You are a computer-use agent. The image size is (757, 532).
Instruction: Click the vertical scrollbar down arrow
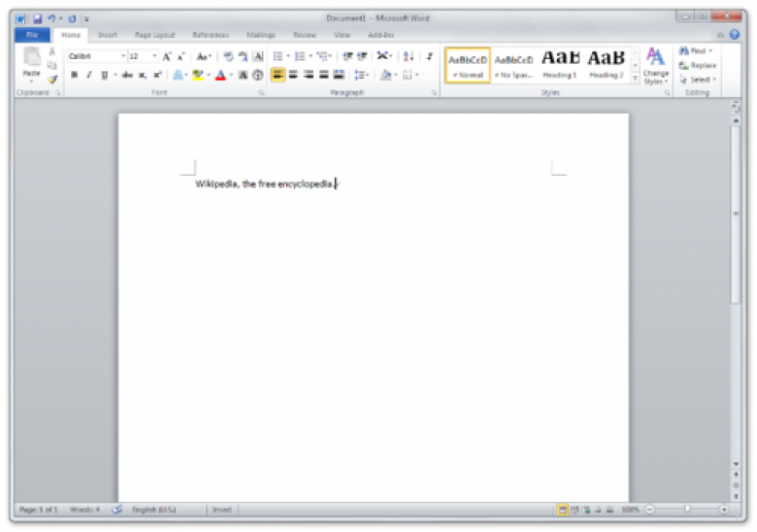click(736, 463)
